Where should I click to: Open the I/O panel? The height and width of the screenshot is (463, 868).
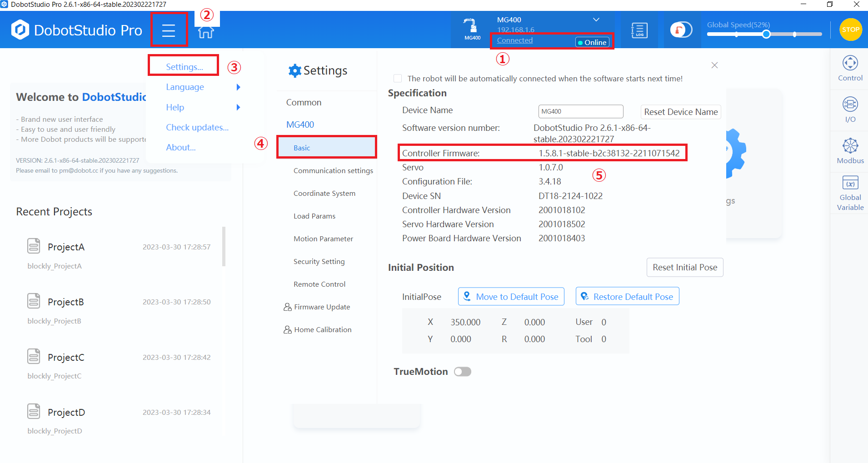[850, 110]
